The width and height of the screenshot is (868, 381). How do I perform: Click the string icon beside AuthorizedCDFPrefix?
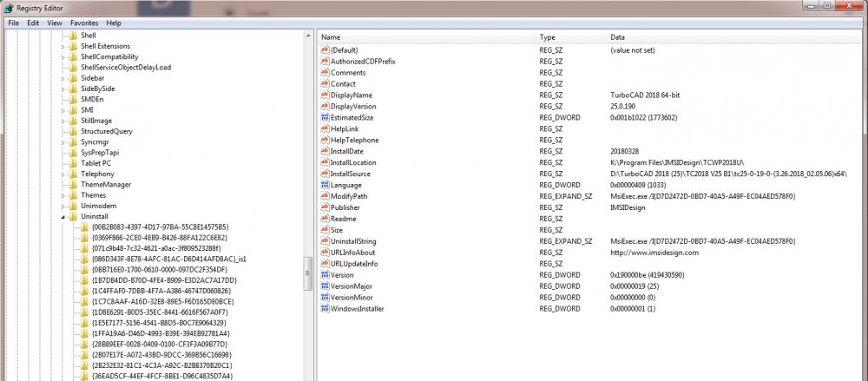325,61
